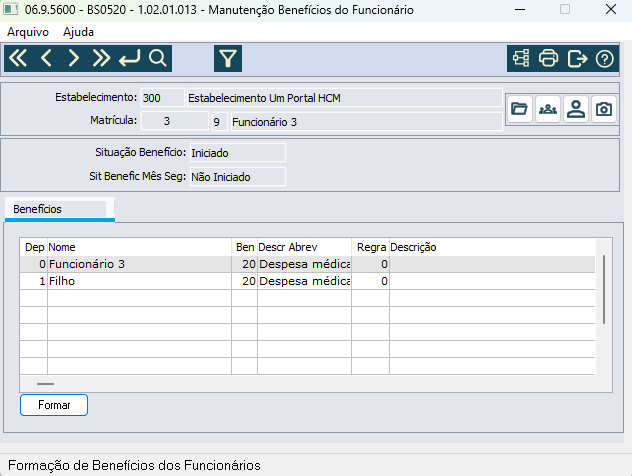Click the Estabelecimento code field 300
Image resolution: width=632 pixels, height=476 pixels.
click(162, 98)
